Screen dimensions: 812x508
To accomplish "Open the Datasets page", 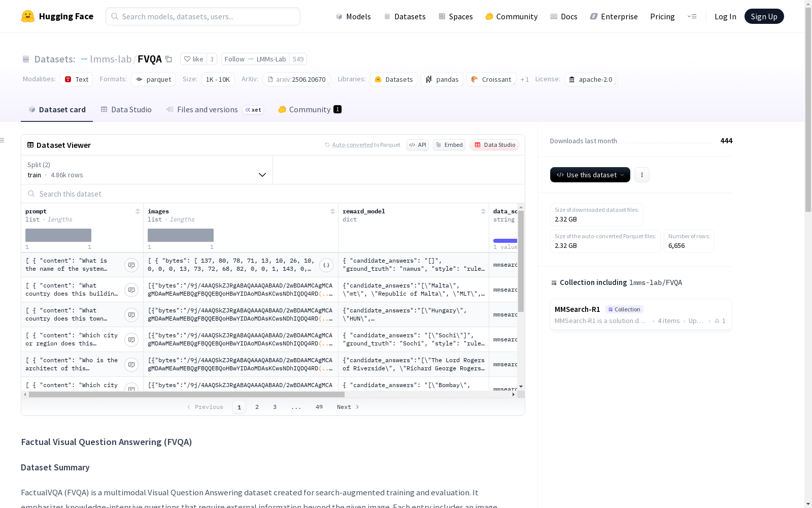I will tap(404, 16).
